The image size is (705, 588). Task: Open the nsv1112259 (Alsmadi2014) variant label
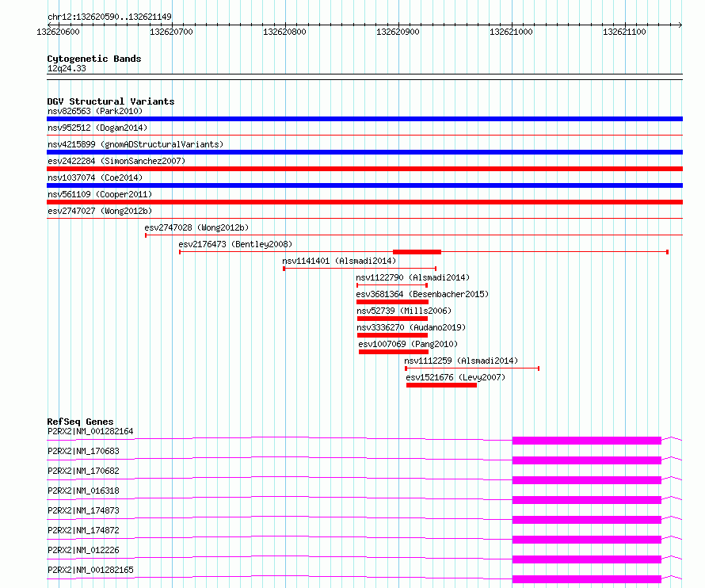461,361
